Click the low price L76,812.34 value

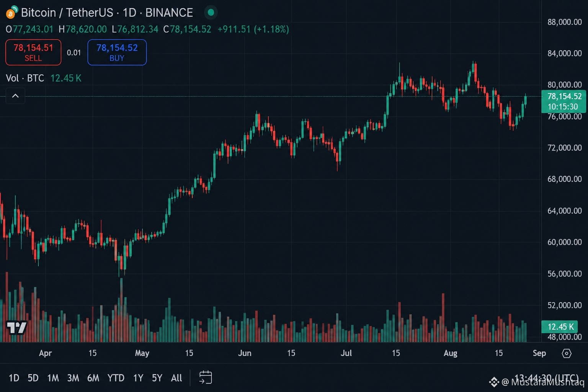tap(135, 29)
